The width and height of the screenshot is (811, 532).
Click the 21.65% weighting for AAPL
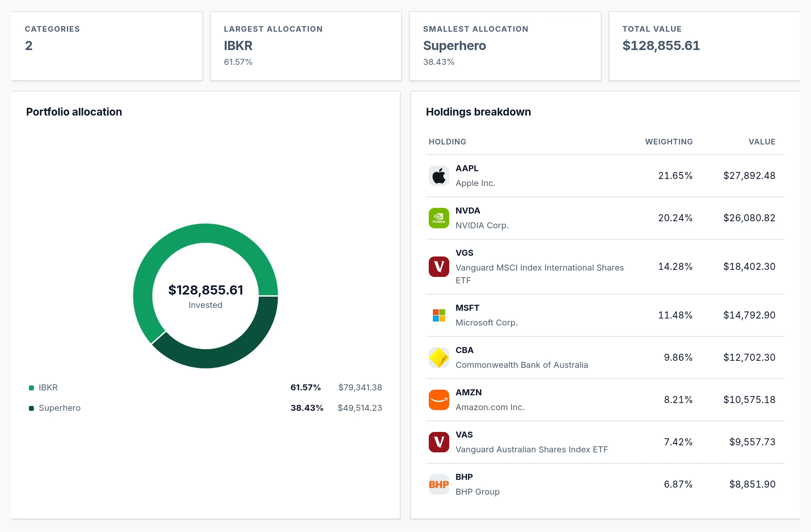click(x=675, y=176)
